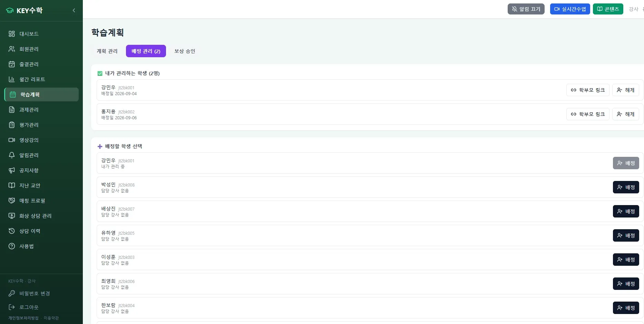Open the 과제관리 document icon
644x324 pixels.
(12, 110)
